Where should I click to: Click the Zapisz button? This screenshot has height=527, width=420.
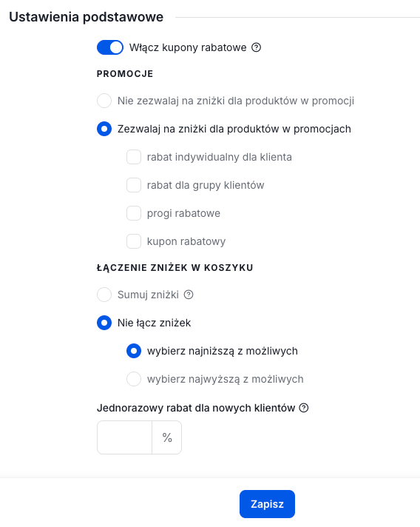click(267, 504)
